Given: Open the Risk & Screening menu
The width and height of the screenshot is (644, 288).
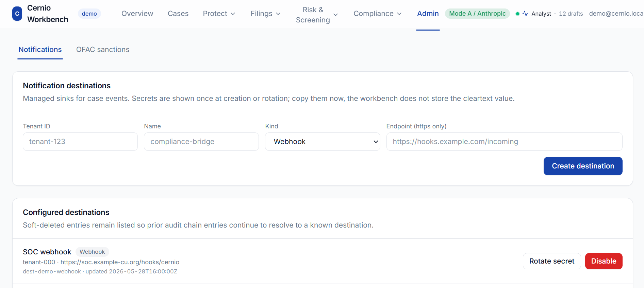Looking at the screenshot, I should point(317,15).
